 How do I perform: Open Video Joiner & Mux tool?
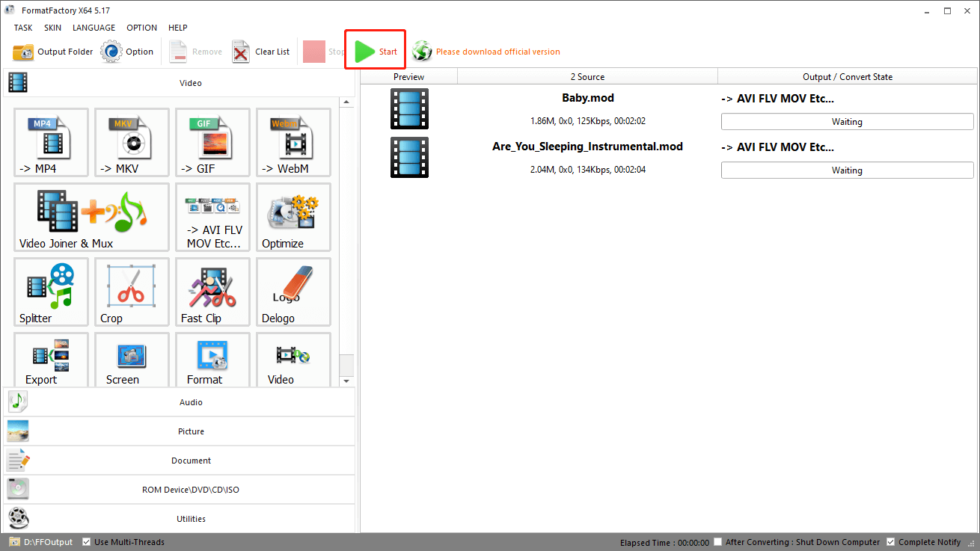pyautogui.click(x=91, y=217)
